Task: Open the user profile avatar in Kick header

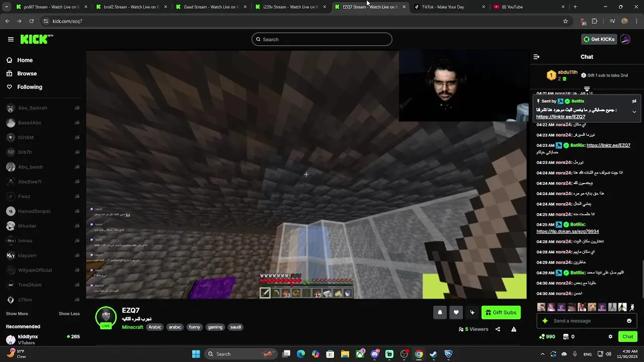Action: 625,39
